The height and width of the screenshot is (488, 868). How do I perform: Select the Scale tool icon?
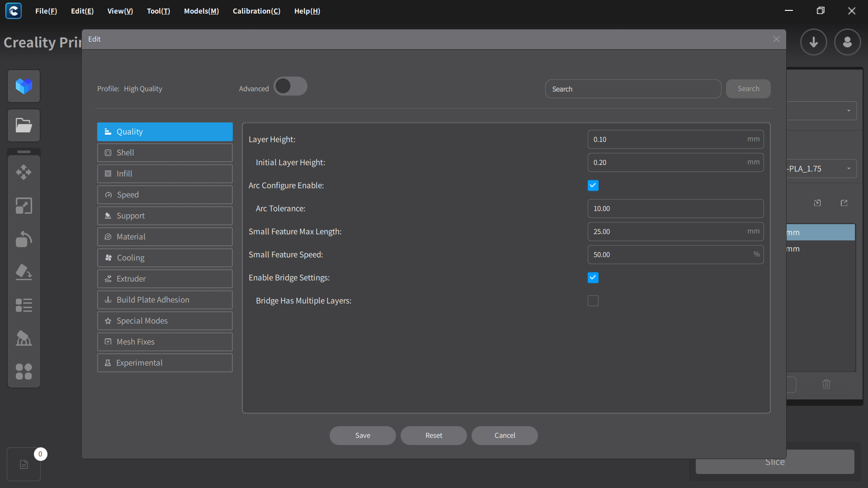(24, 206)
